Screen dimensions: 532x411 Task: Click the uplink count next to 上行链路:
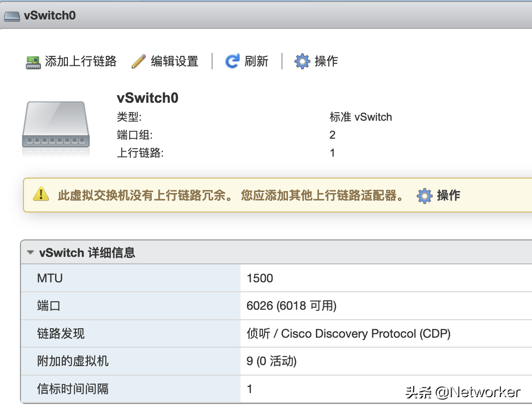click(x=332, y=153)
